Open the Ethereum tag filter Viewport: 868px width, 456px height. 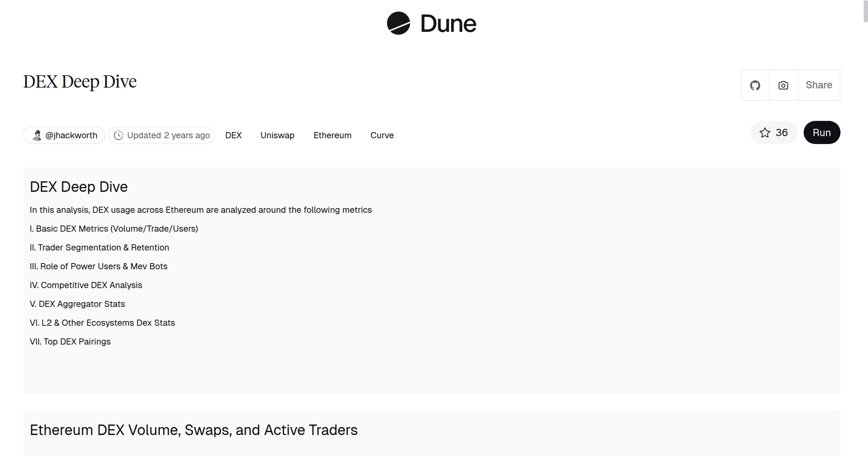pos(332,135)
